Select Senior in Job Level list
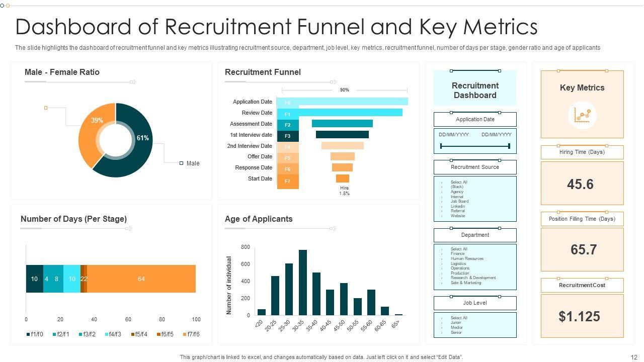The width and height of the screenshot is (644, 362). [456, 332]
